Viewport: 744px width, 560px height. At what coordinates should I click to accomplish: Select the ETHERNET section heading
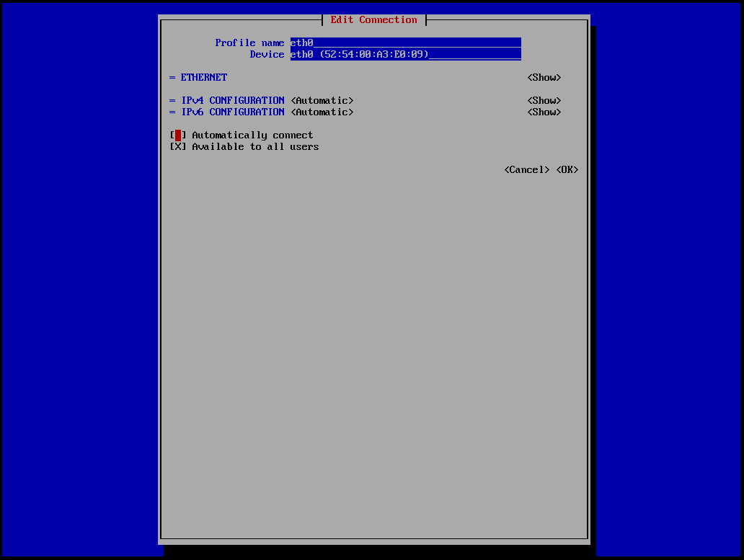[204, 77]
